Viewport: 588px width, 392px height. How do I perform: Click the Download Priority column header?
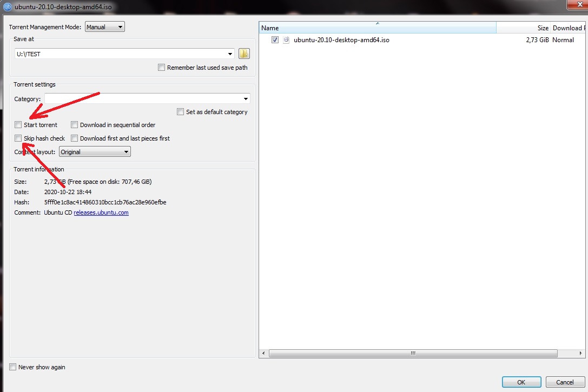click(568, 28)
